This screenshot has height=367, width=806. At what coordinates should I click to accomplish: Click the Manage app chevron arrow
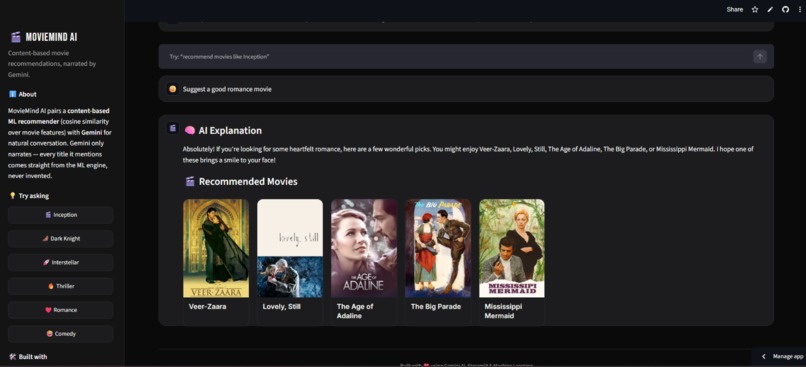click(764, 356)
